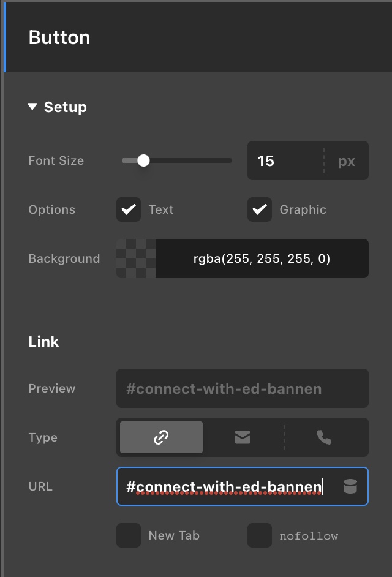Open the Background color swatch
This screenshot has width=392, height=577.
(136, 258)
